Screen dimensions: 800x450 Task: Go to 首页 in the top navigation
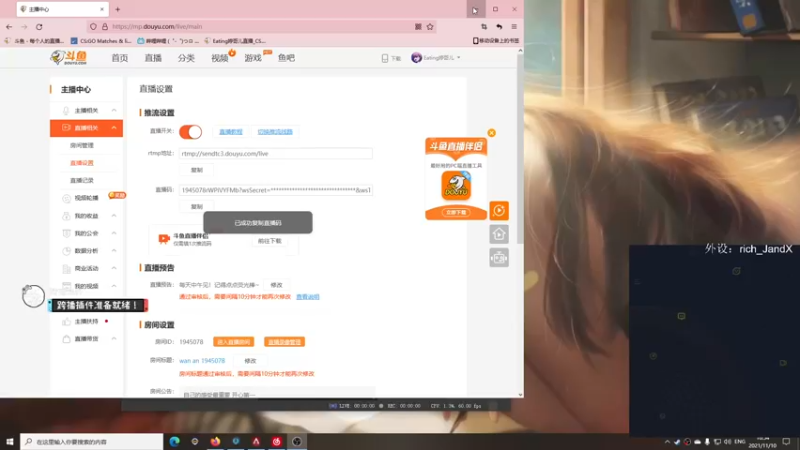click(120, 58)
